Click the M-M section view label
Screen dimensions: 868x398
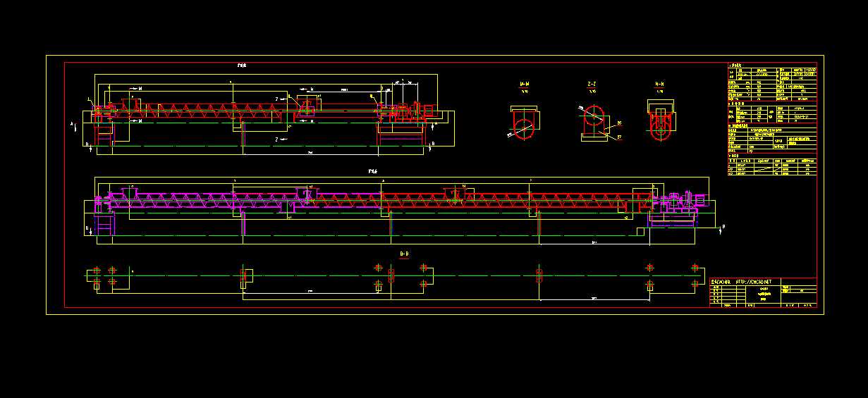[524, 84]
